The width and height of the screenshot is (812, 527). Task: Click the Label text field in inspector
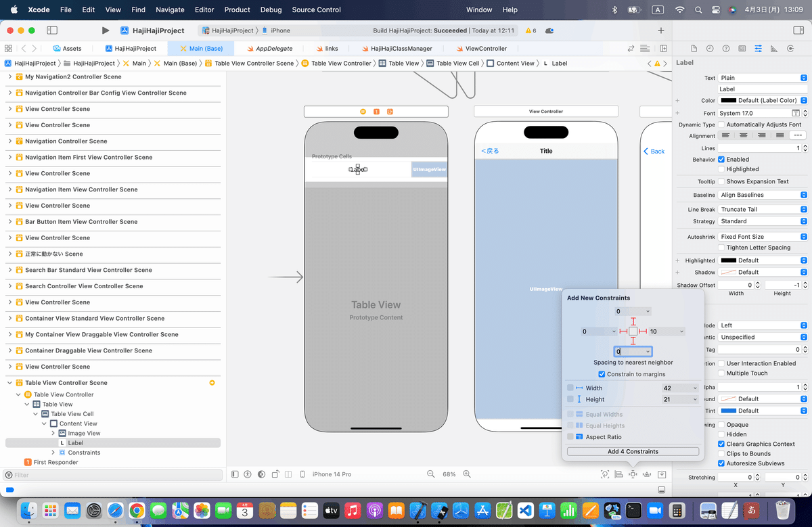[x=763, y=89]
